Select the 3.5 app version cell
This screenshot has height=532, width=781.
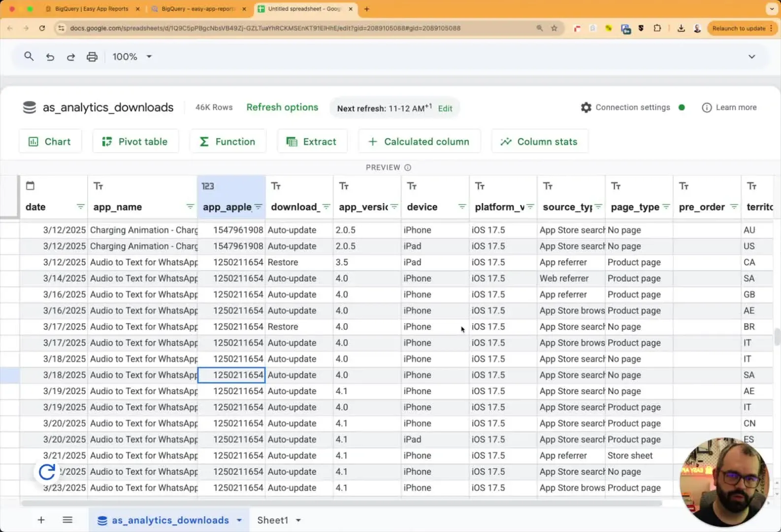[367, 262]
